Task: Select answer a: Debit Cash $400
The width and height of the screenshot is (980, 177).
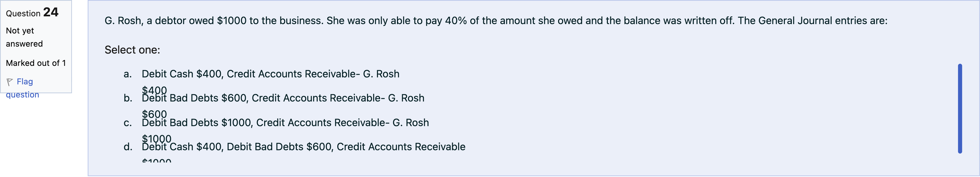Action: point(270,74)
